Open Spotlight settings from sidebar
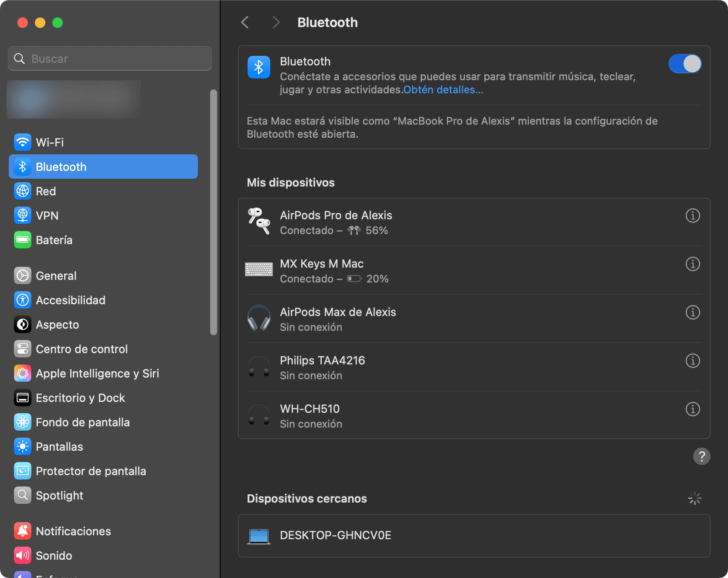This screenshot has width=728, height=578. point(22,495)
